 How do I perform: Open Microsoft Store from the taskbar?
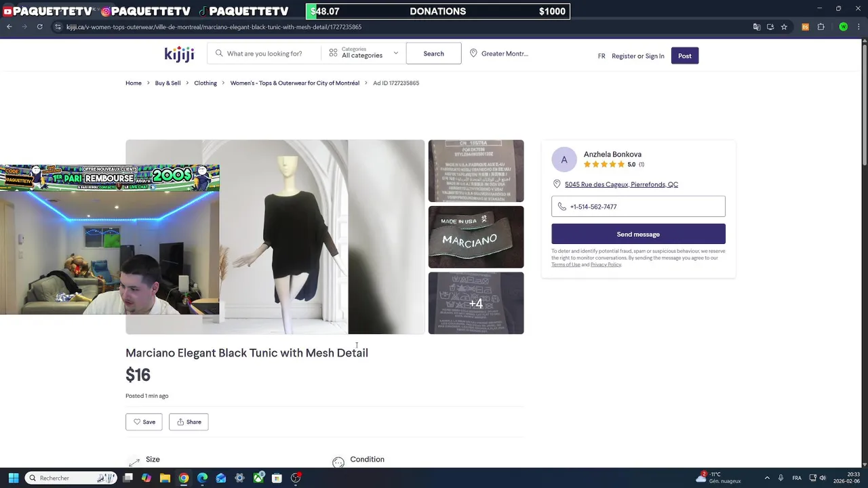(x=277, y=478)
